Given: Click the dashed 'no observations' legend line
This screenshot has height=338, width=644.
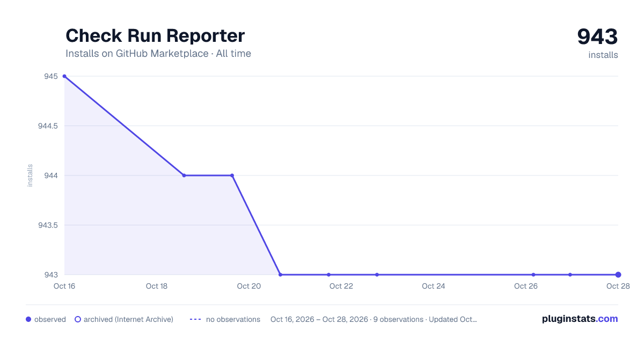Looking at the screenshot, I should 195,319.
